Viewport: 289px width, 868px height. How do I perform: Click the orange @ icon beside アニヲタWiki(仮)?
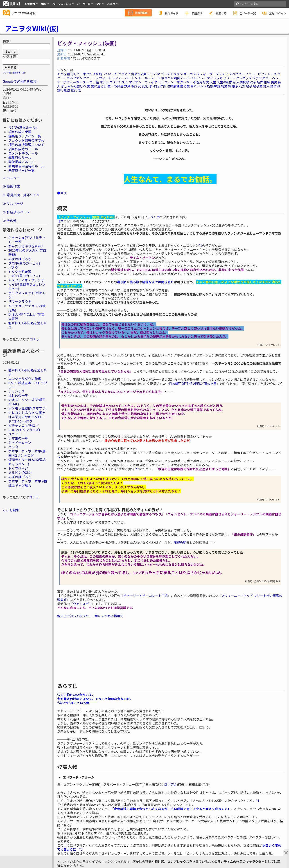(x=6, y=13)
